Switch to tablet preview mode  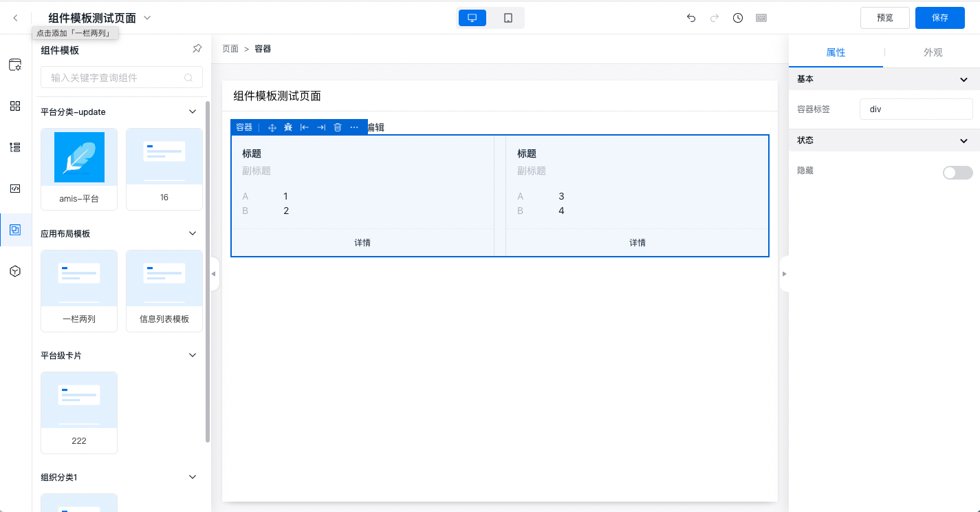pos(508,18)
